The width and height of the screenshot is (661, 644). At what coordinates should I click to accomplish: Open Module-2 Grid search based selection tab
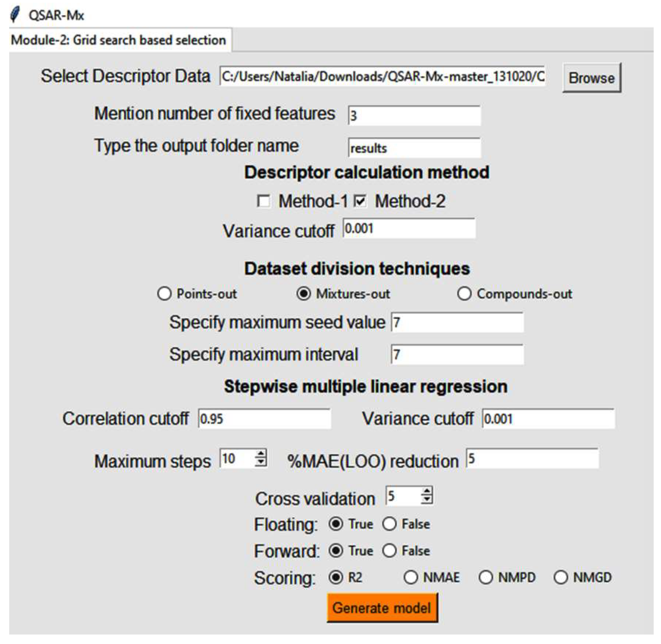click(x=118, y=40)
